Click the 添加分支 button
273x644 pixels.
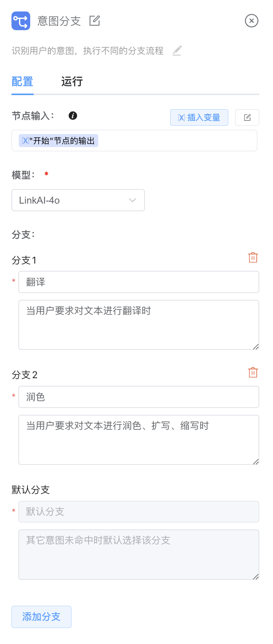[x=41, y=616]
